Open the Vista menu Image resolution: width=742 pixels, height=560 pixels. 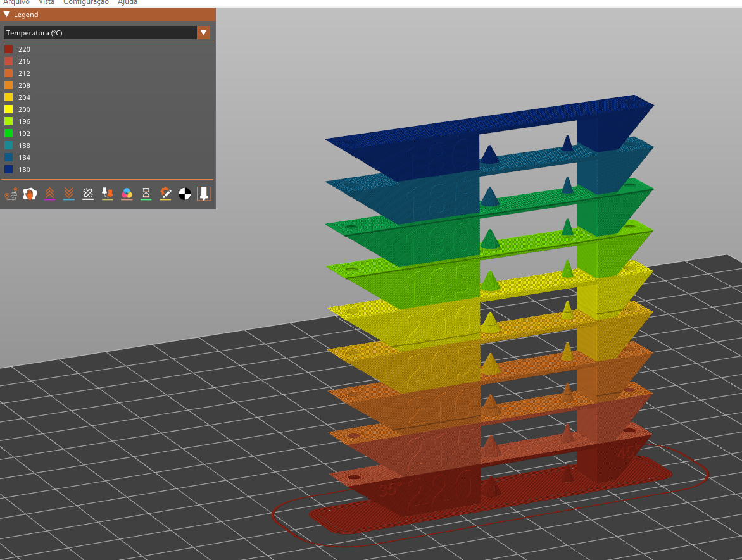pos(46,3)
